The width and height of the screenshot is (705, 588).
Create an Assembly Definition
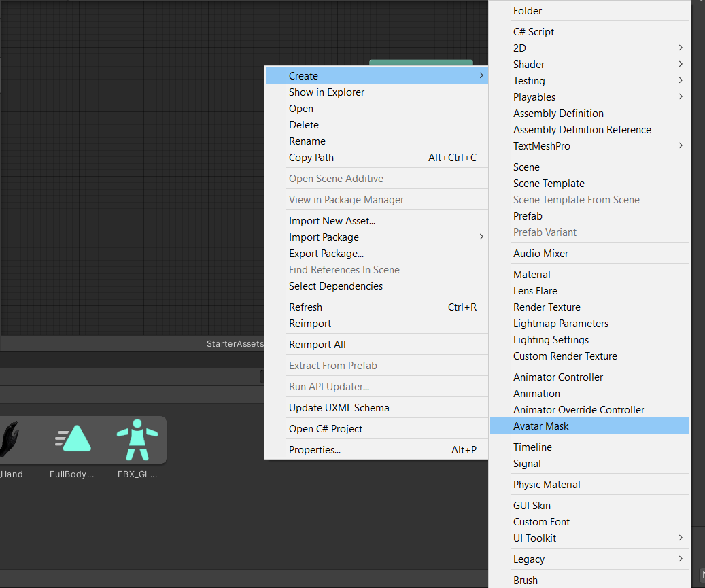coord(589,114)
